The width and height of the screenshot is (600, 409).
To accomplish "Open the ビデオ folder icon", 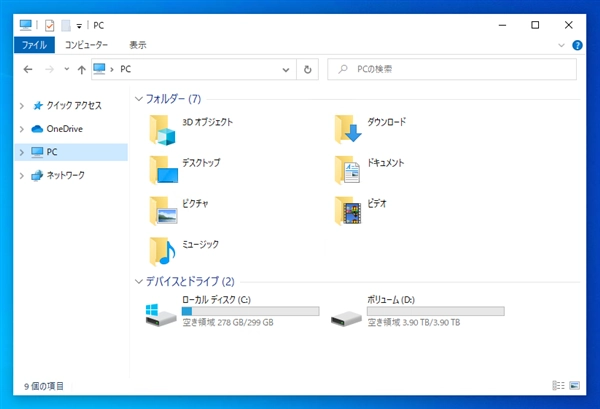I will (x=347, y=211).
